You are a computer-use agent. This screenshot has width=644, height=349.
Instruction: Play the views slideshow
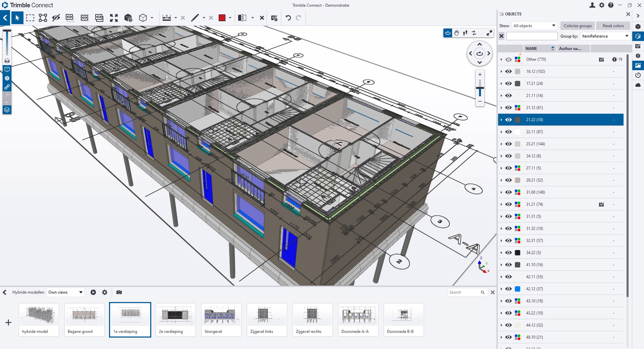click(93, 292)
